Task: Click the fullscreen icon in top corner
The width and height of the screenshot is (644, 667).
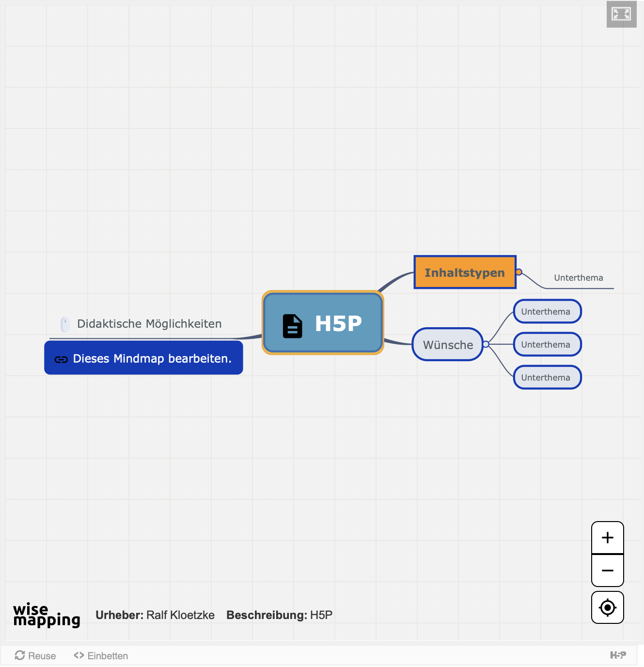Action: [621, 14]
